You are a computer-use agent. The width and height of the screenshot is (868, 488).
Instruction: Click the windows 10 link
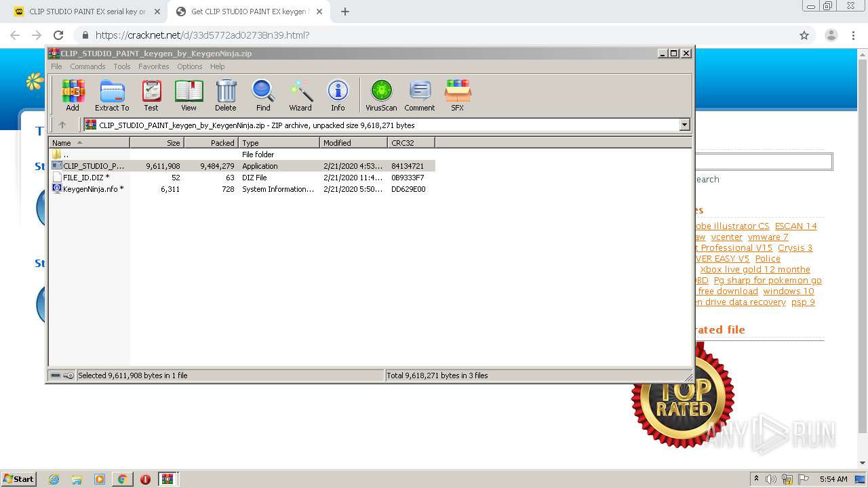pos(788,291)
